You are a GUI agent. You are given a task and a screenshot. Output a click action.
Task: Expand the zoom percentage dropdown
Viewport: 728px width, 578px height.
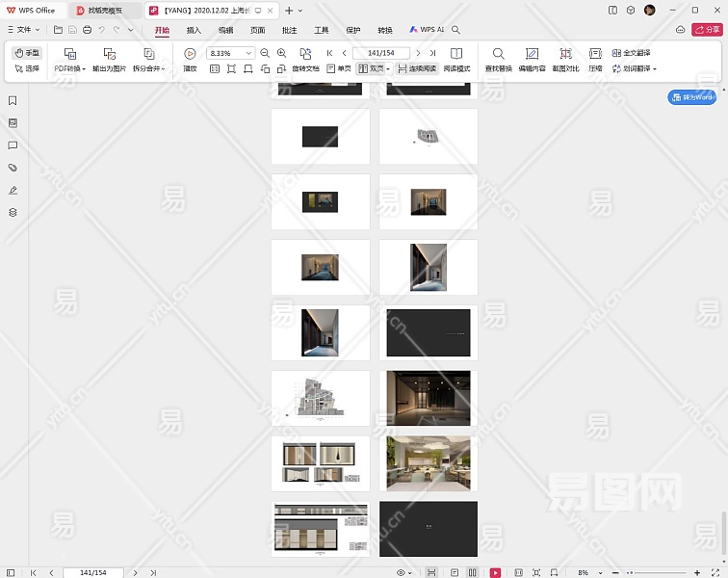tap(249, 54)
